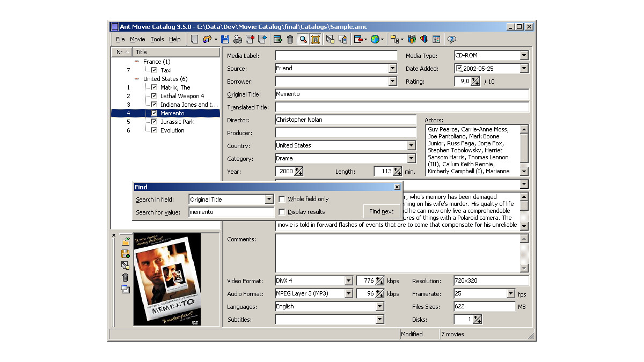Load a picture with the cover panel folder icon
Viewport: 644px width, 362px height.
point(125,242)
